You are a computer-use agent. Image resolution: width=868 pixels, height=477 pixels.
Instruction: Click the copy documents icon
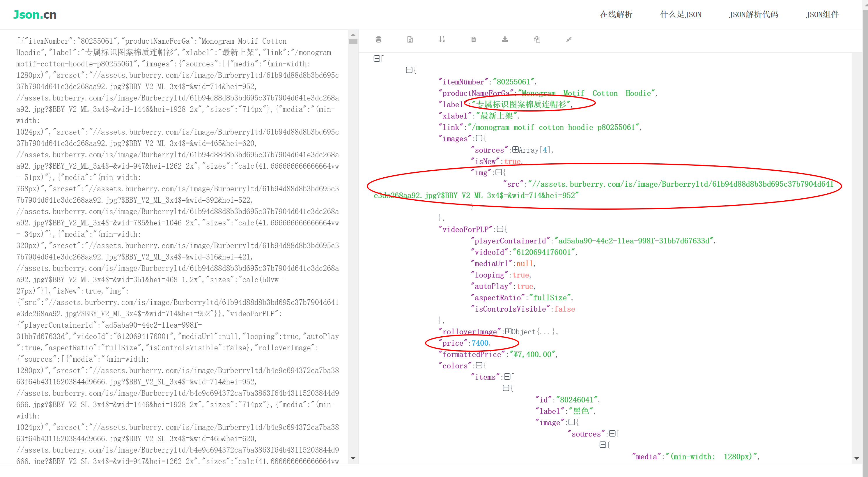click(537, 39)
